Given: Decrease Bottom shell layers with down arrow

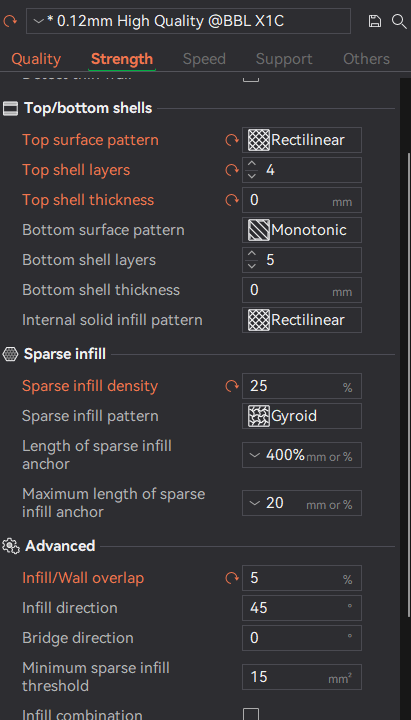Looking at the screenshot, I should coord(251,266).
